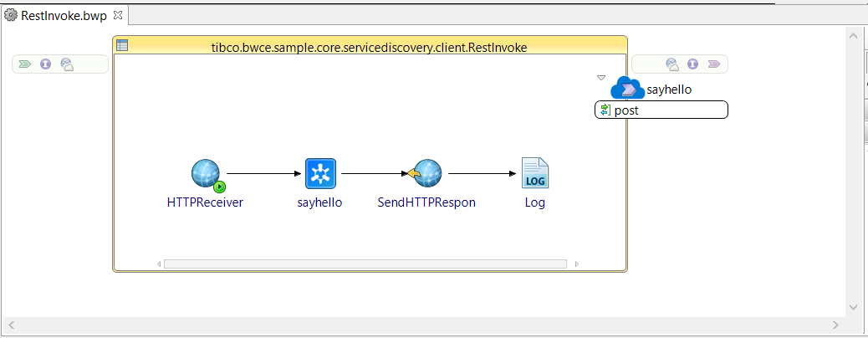Click the process canvas horizontal scrollbar
The width and height of the screenshot is (868, 338).
(x=365, y=264)
